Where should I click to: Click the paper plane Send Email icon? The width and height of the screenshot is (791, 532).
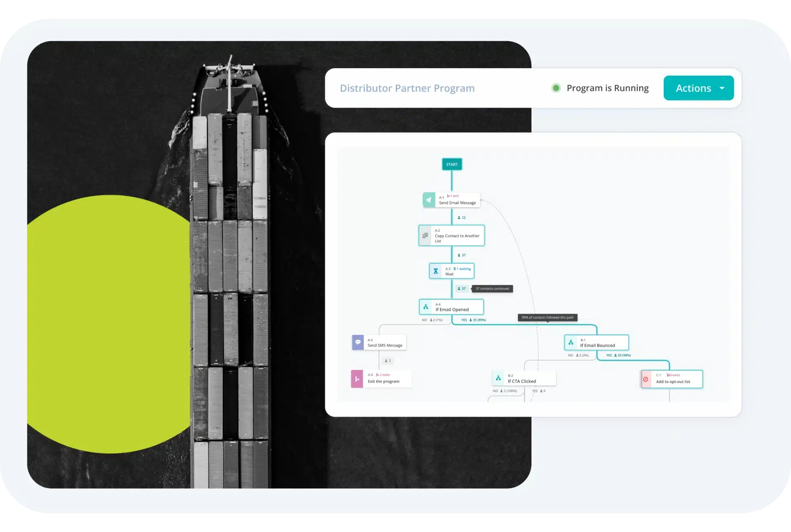[429, 200]
